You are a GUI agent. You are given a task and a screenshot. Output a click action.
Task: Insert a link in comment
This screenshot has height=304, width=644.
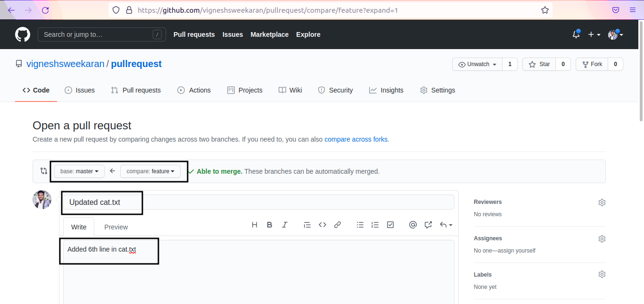pyautogui.click(x=338, y=225)
